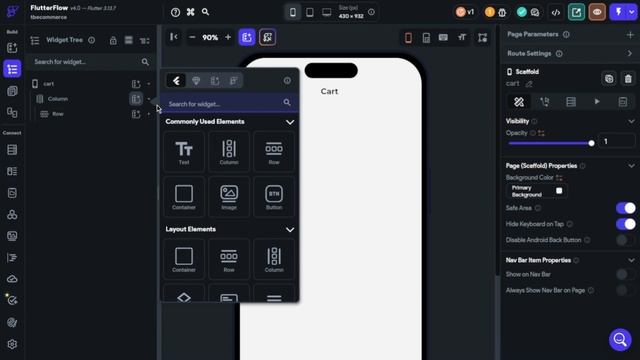Add a Button widget
This screenshot has height=360, width=640.
(274, 197)
